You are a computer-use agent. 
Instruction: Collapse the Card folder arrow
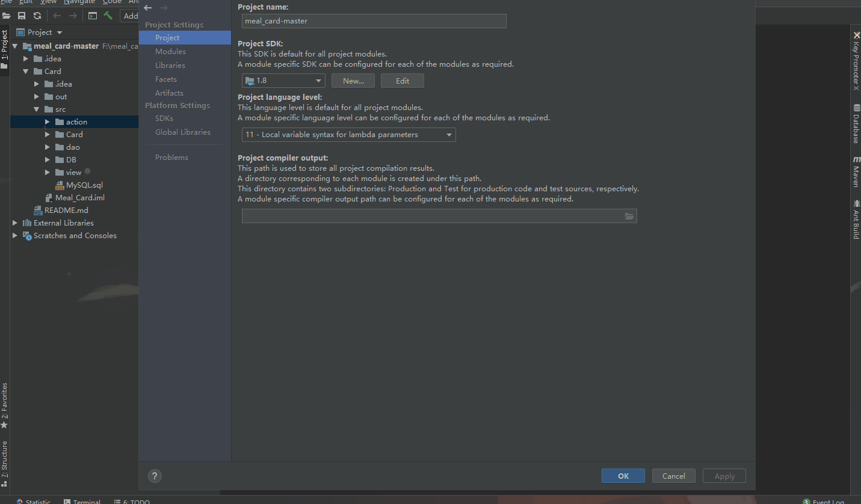pos(26,72)
